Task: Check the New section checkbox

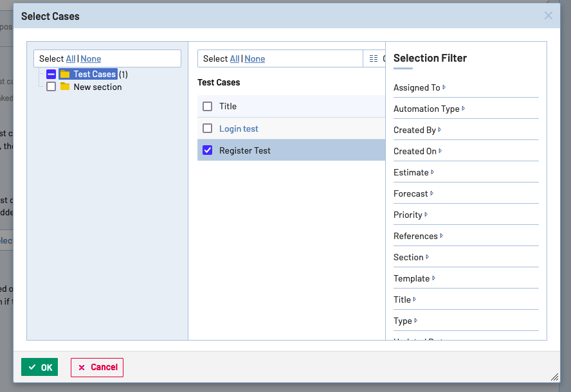Action: pos(51,87)
